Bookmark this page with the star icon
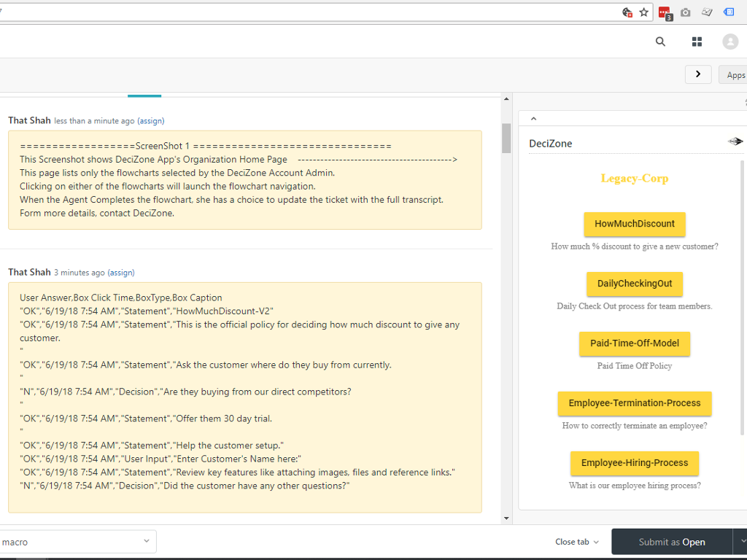 click(x=643, y=12)
